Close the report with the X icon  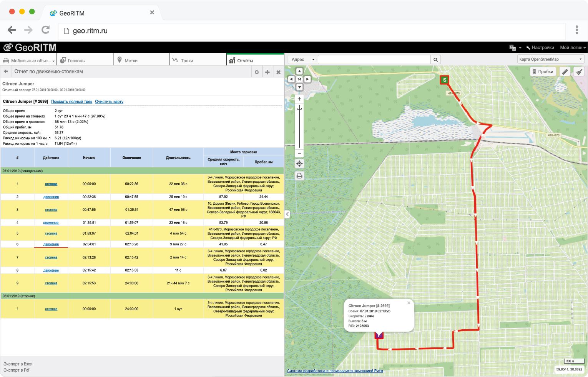278,72
